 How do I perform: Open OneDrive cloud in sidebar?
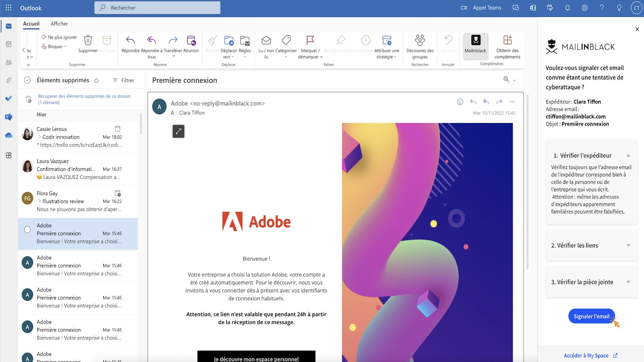(x=8, y=135)
